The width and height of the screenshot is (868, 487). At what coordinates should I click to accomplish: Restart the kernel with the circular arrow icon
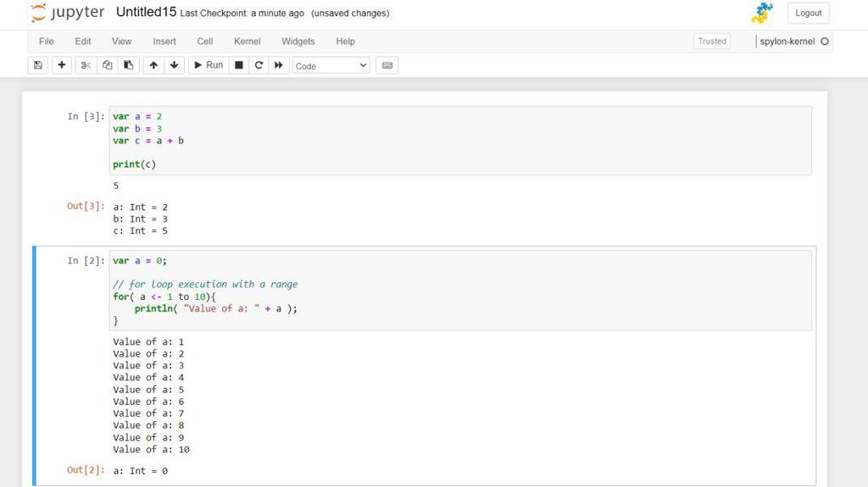point(259,65)
